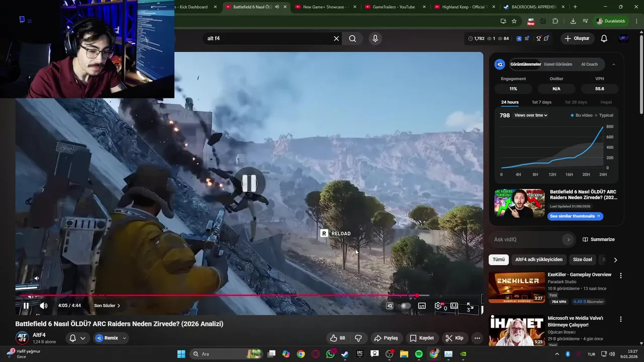Select the Hepsi range option
This screenshot has width=644, height=362.
(x=606, y=102)
